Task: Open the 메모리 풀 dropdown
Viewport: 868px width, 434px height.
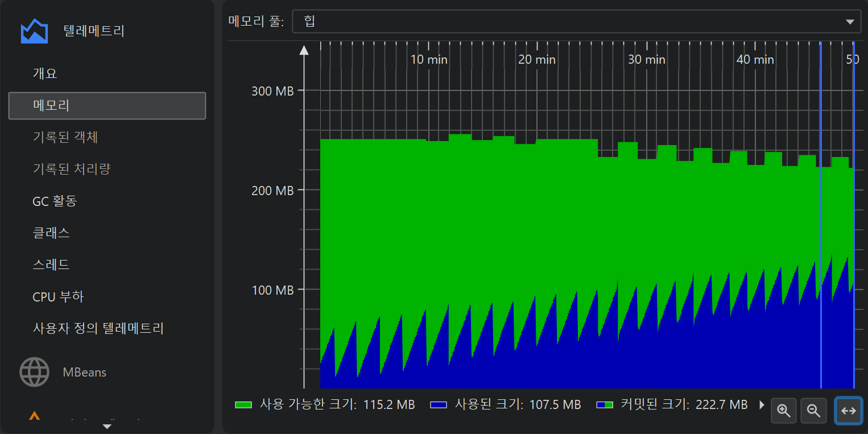Action: pyautogui.click(x=574, y=22)
